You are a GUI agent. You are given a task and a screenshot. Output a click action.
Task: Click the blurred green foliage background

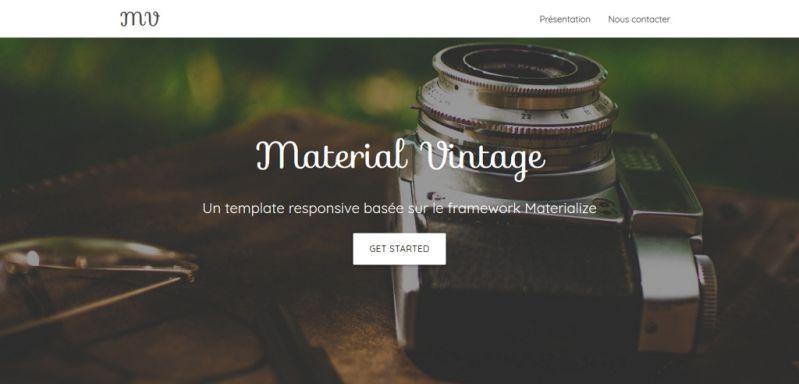click(x=204, y=76)
